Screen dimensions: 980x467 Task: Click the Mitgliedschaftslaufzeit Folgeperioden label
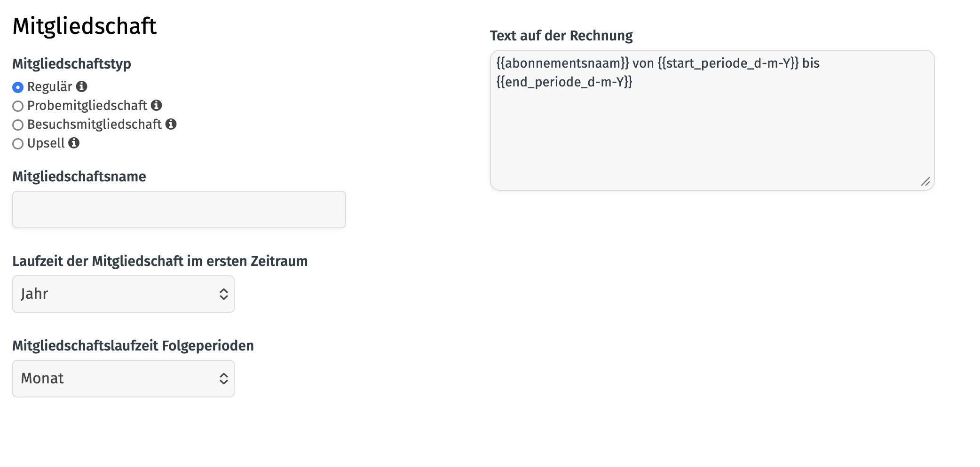point(133,346)
